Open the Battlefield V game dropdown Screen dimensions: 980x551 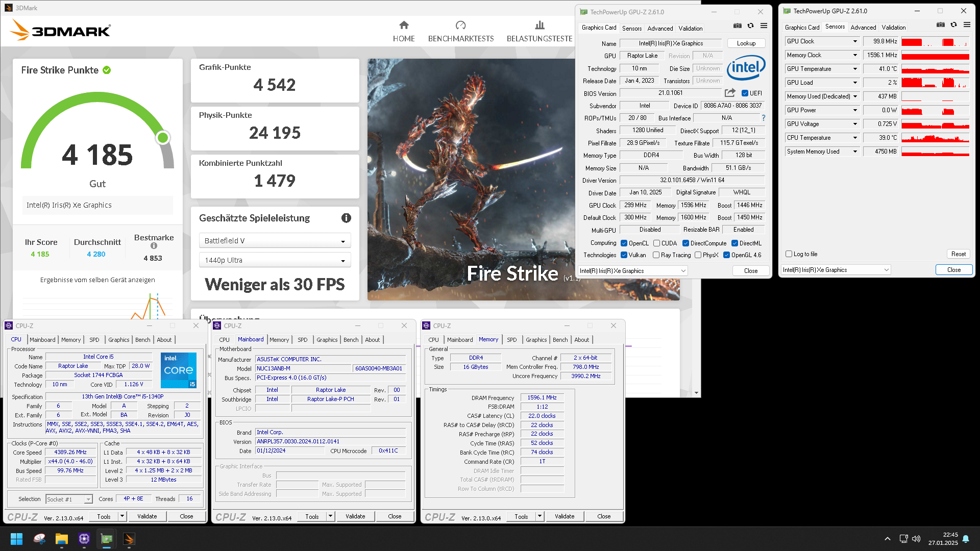pyautogui.click(x=275, y=241)
